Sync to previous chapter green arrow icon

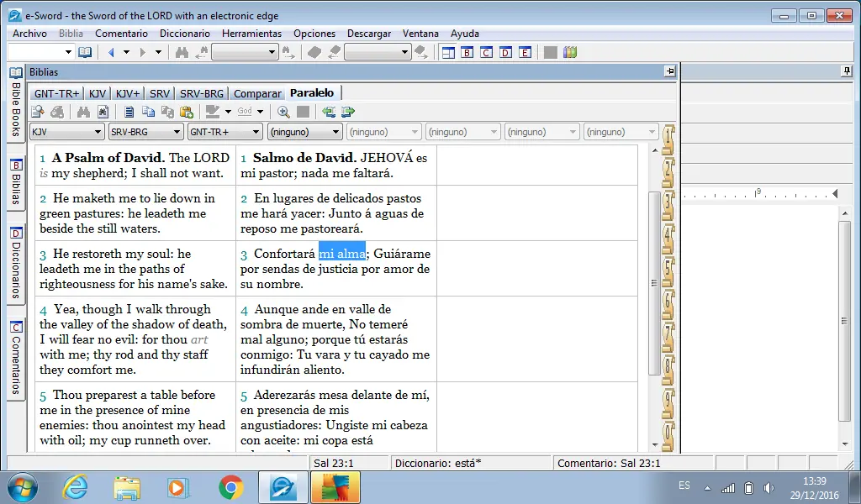point(329,112)
